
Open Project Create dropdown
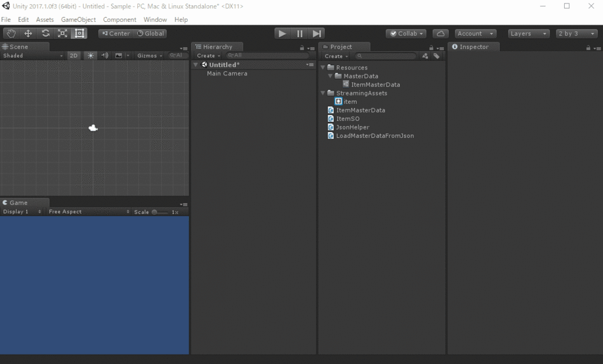[336, 56]
